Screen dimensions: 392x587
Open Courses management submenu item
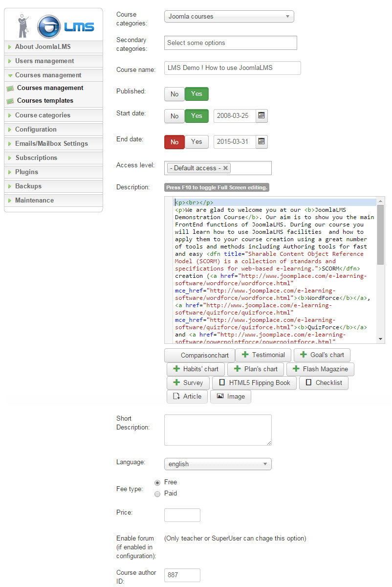click(50, 88)
